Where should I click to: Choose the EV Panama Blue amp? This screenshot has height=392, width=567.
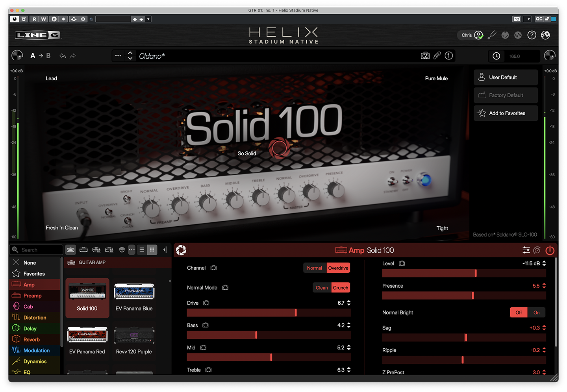tap(134, 298)
